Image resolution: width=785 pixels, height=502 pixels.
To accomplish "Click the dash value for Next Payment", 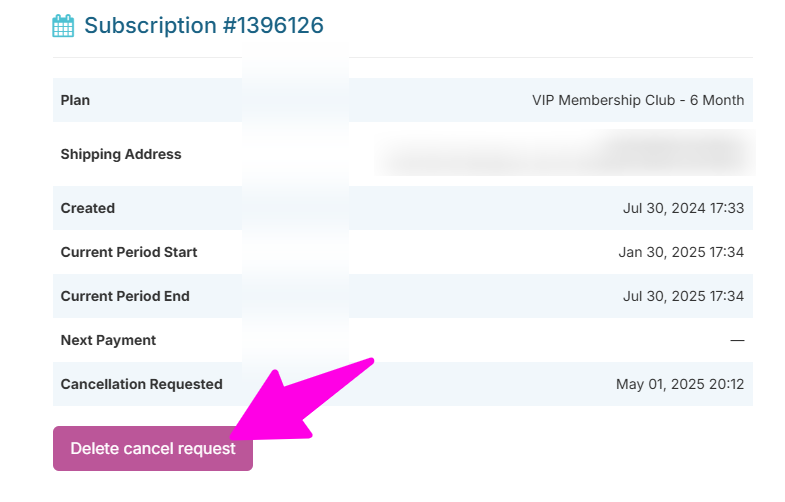I will click(737, 340).
